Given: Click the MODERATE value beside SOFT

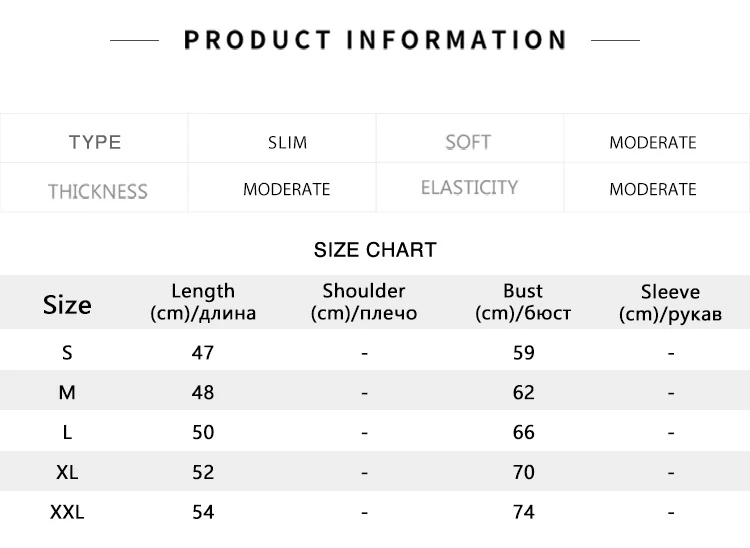Looking at the screenshot, I should [652, 142].
